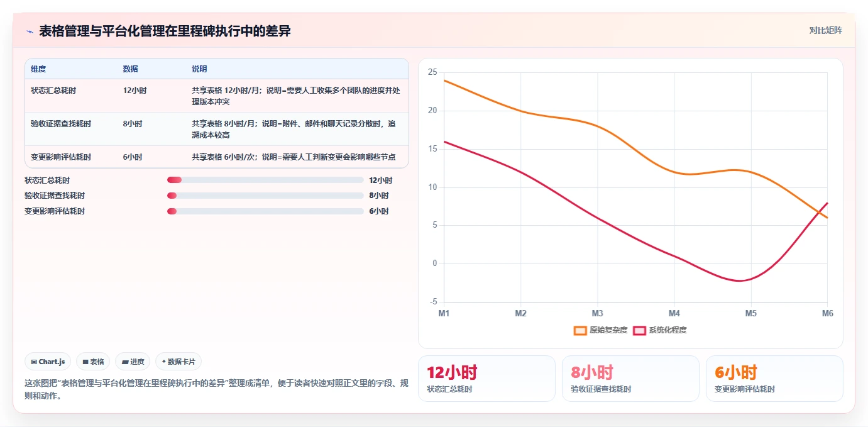Click the 6小时 value beside progress bar
868x427 pixels.
[x=379, y=211]
